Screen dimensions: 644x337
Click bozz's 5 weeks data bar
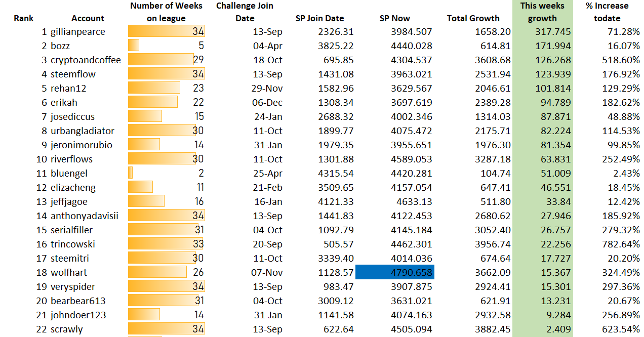[134, 46]
